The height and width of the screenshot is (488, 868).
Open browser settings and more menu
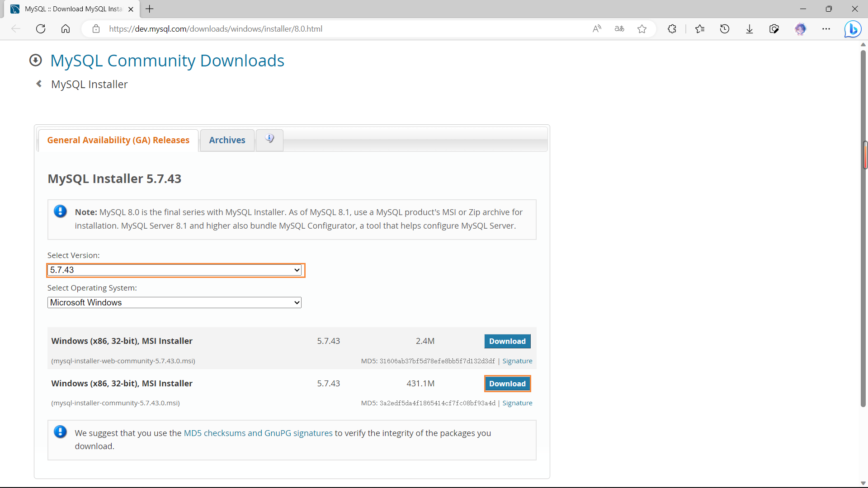[826, 29]
